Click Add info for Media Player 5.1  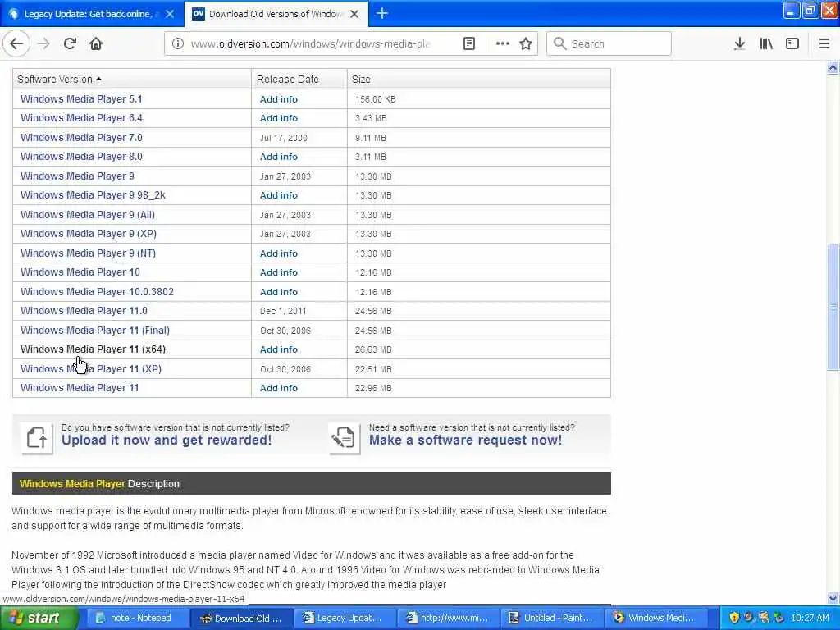279,99
